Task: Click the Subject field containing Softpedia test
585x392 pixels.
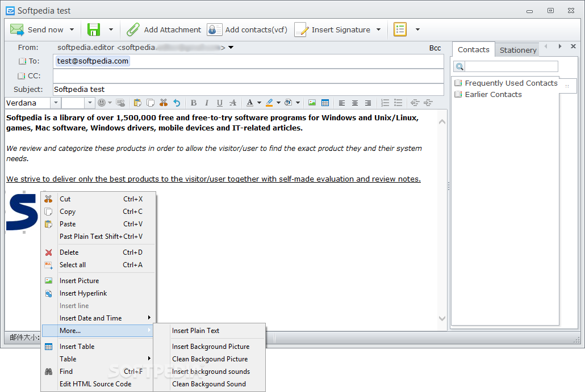Action: coord(248,90)
